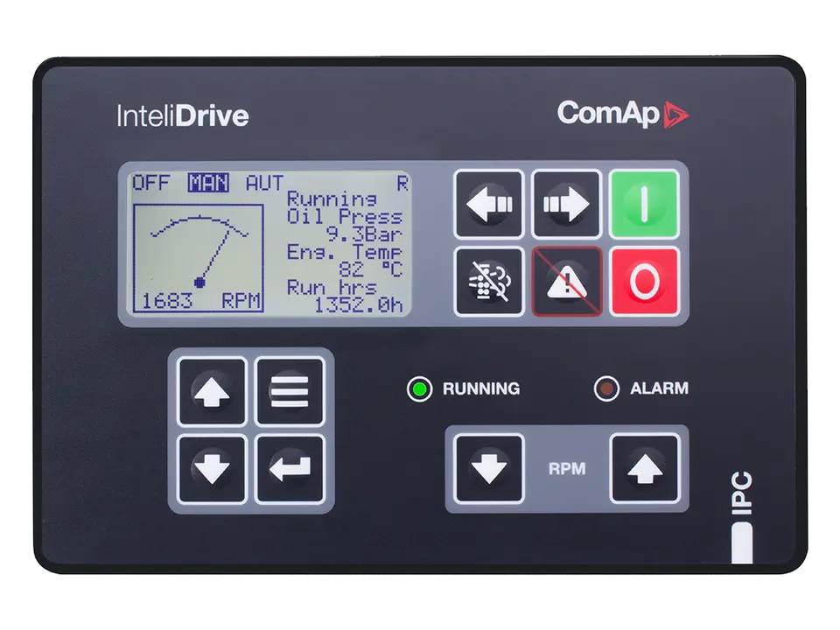Click the IPC model label
840x630 pixels.
pyautogui.click(x=742, y=493)
